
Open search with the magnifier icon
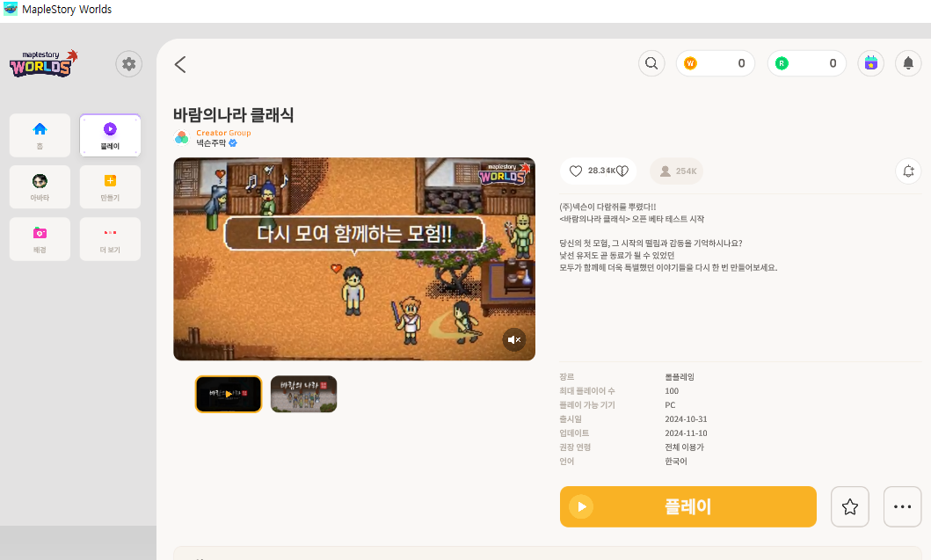[x=651, y=63]
